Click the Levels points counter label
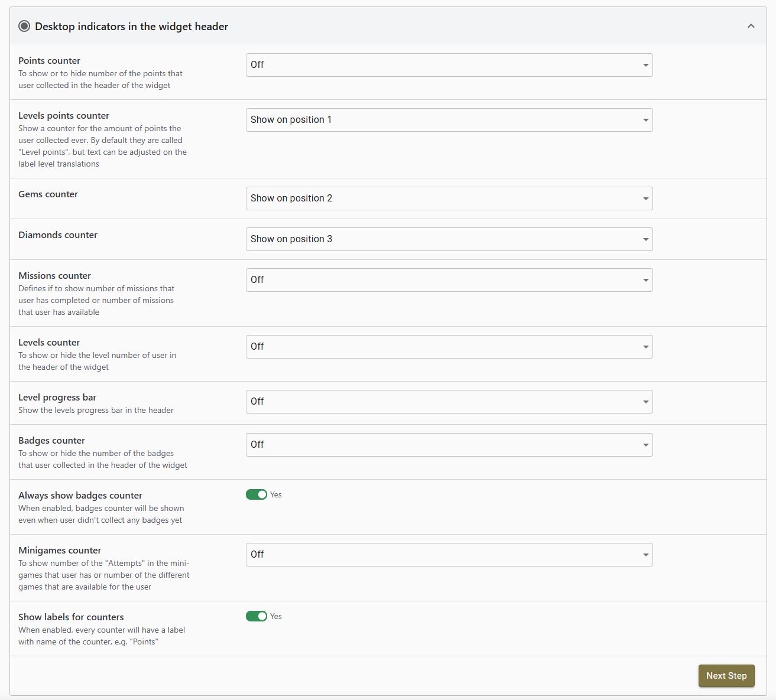Screen dimensions: 776x700 64,116
